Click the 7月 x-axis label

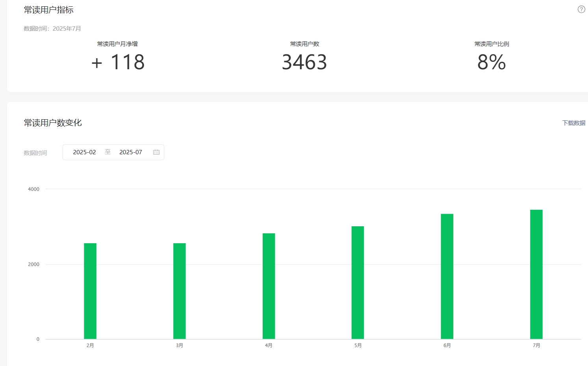[x=536, y=346]
